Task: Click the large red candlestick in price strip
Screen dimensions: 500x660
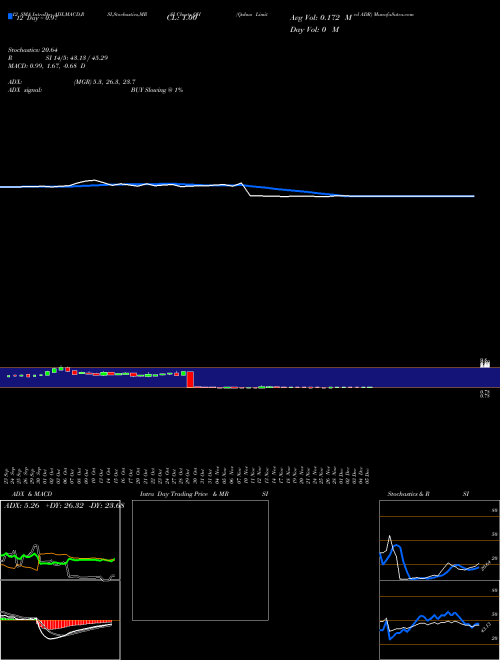Action: pyautogui.click(x=190, y=379)
